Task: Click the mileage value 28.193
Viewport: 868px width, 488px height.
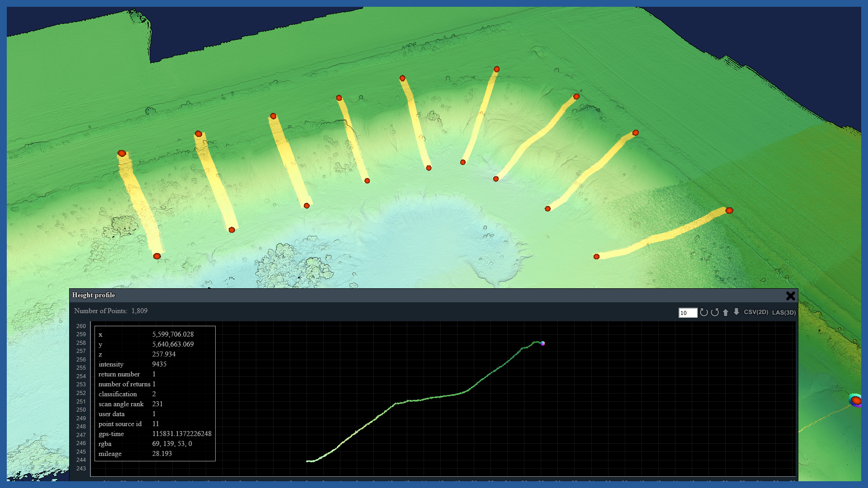Action: 162,454
